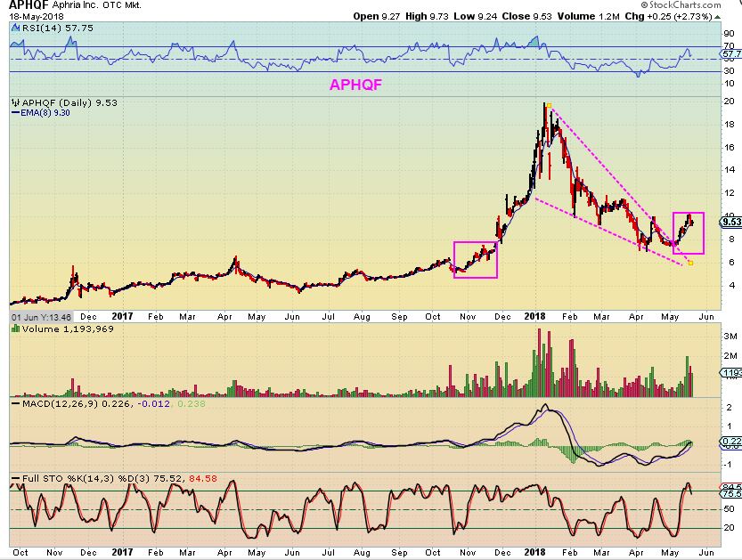The height and width of the screenshot is (560, 742).
Task: Click the stochastic line marker in the legend
Action: [16, 479]
